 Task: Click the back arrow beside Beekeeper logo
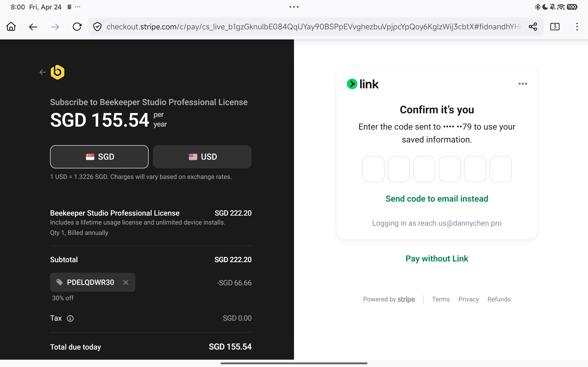[x=42, y=72]
